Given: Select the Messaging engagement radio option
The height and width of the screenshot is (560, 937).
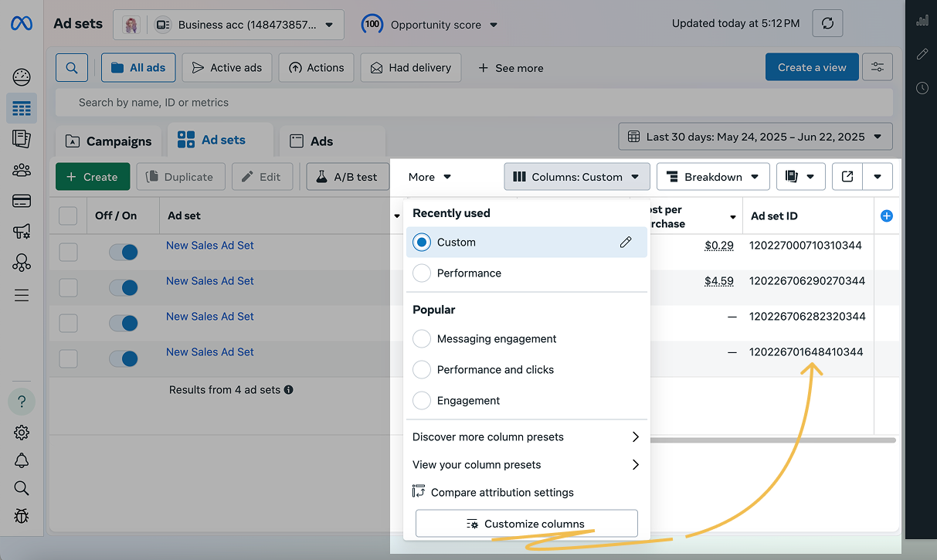Looking at the screenshot, I should click(x=422, y=339).
